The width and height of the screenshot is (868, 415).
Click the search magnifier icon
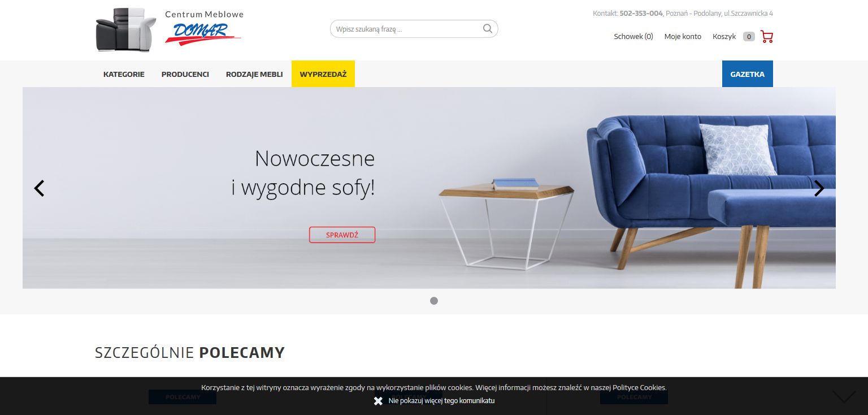(x=487, y=29)
